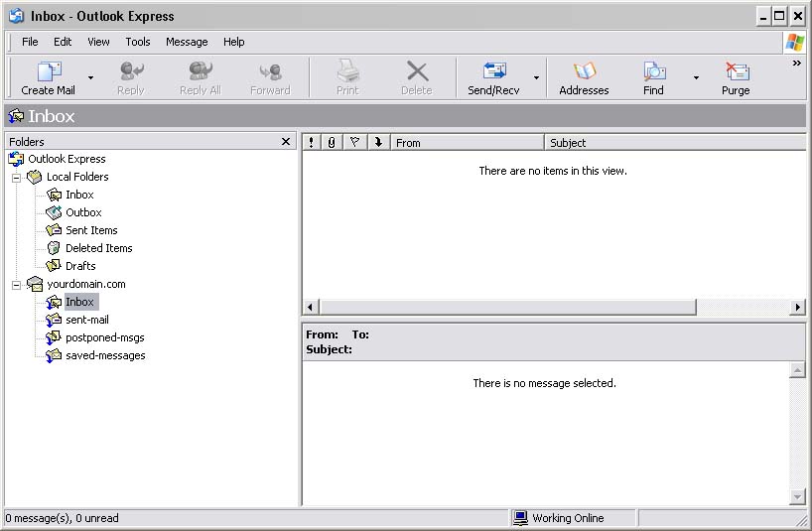Click the postponed-msgs folder icon
812x531 pixels.
point(54,338)
